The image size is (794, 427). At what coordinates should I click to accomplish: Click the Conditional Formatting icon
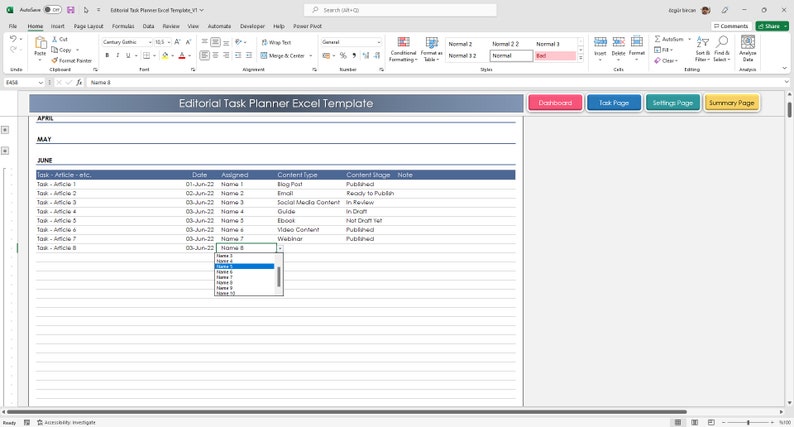(404, 43)
